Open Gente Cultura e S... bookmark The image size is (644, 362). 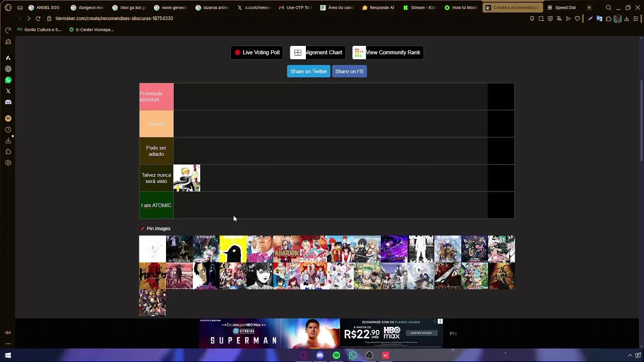tap(39, 30)
